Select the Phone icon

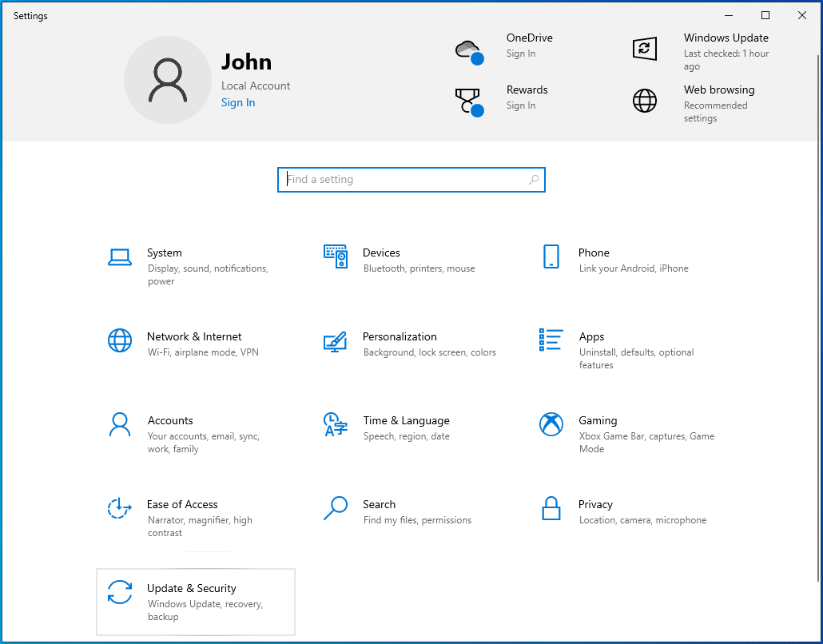[x=551, y=256]
